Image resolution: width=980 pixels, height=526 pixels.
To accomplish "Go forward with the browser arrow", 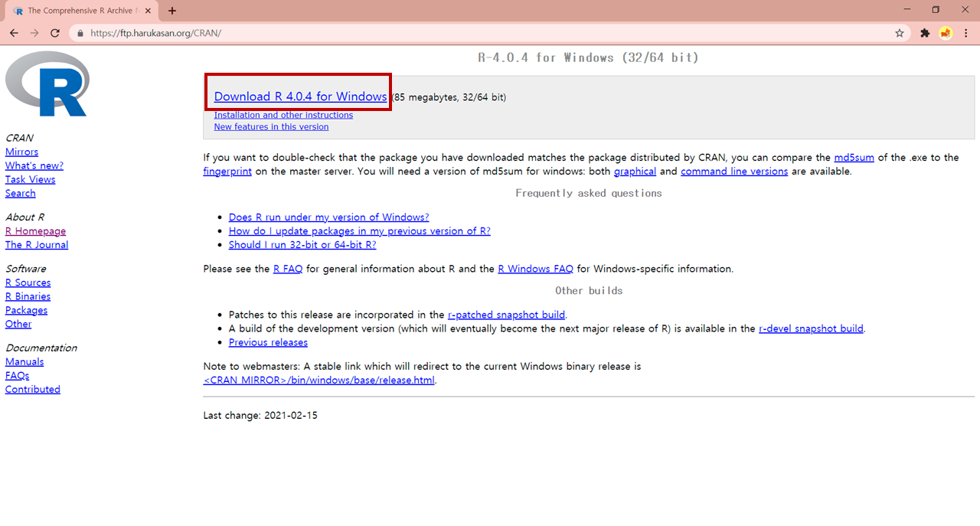I will 34,33.
